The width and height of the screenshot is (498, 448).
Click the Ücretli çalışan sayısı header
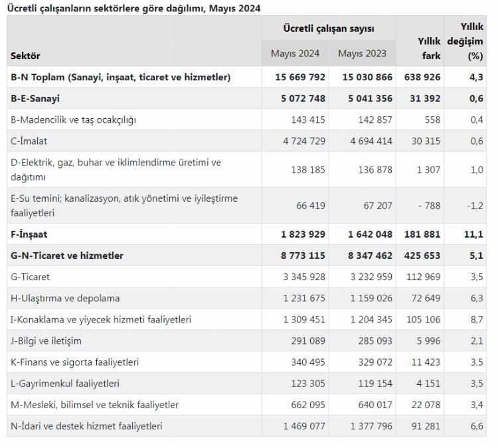tap(328, 29)
